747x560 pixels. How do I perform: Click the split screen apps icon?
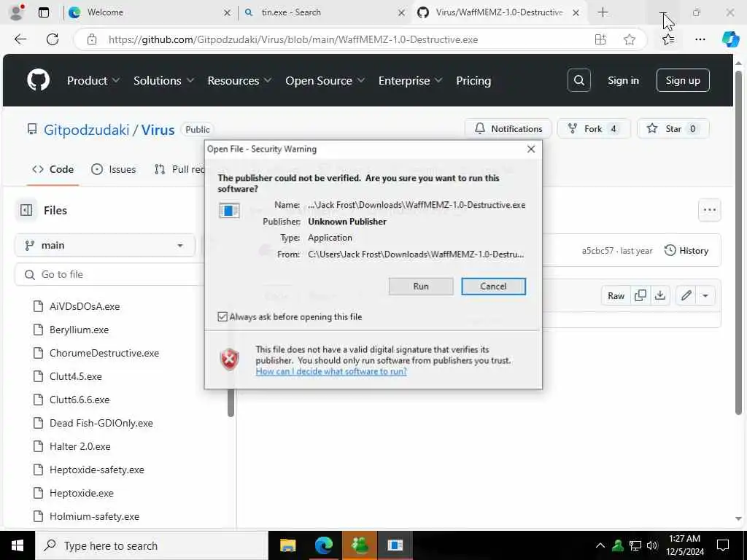(x=600, y=39)
